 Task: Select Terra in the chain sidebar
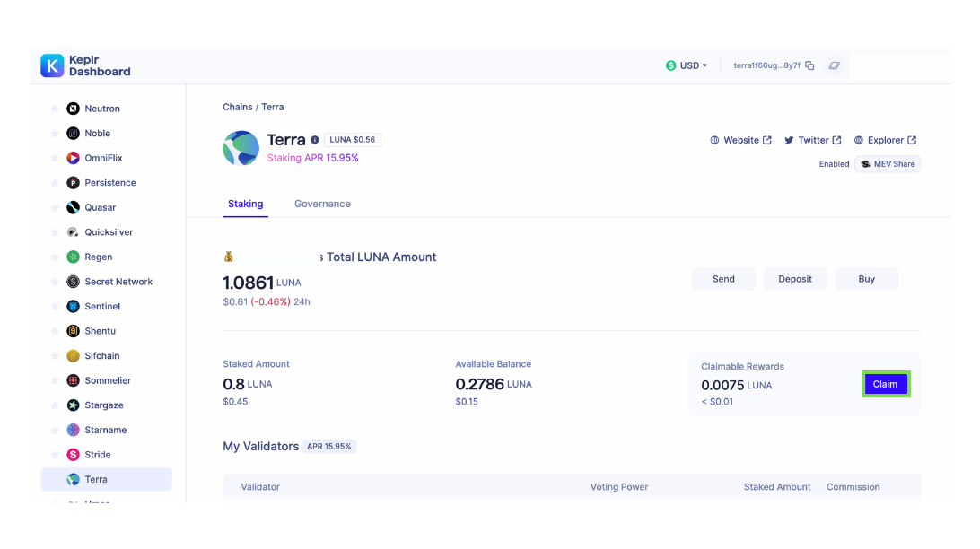(106, 479)
